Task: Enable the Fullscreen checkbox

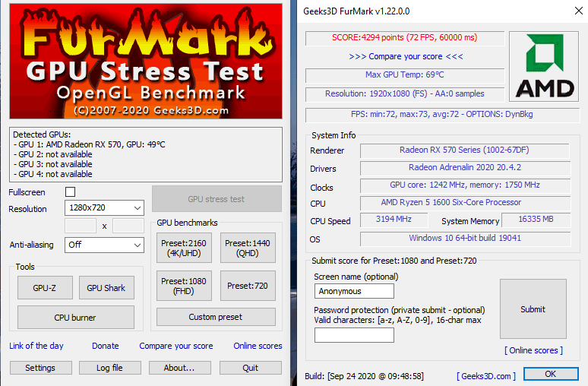Action: (70, 192)
